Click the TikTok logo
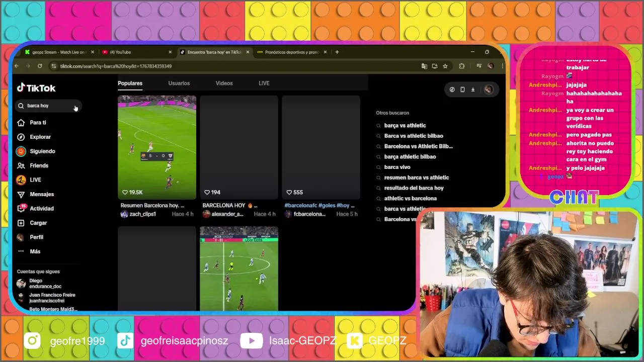This screenshot has width=644, height=362. [36, 88]
